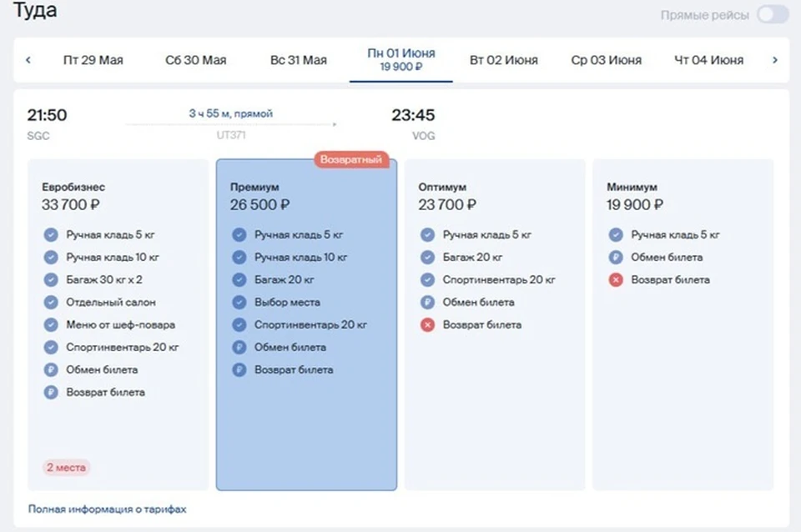Choose the Оптимум fare card title
Screen dimensions: 801x532
click(x=442, y=188)
